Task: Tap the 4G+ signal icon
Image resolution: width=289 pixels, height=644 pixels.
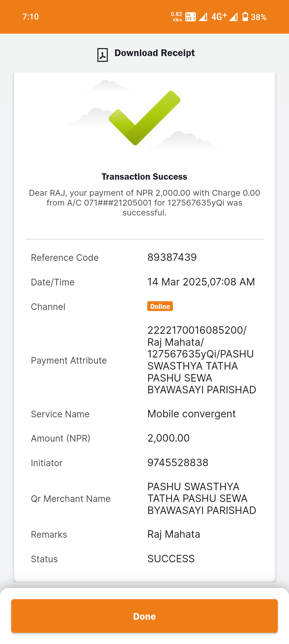Action: tap(219, 17)
